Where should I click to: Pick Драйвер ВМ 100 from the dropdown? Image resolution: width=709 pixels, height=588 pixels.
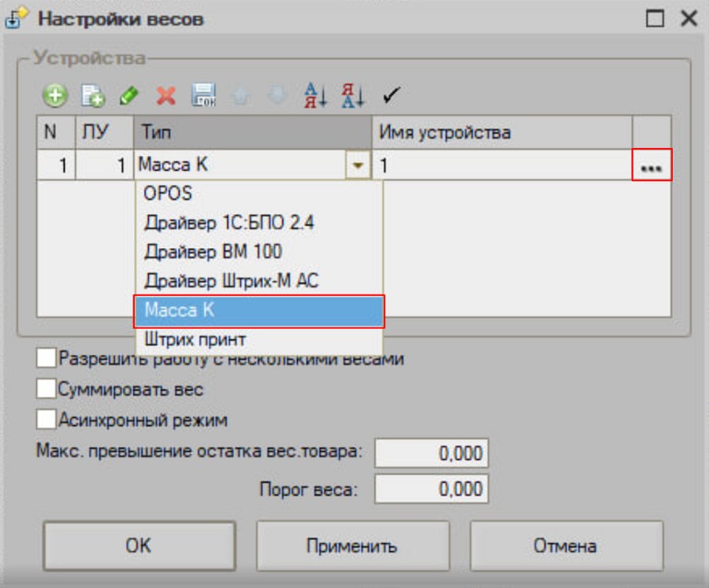(x=259, y=252)
